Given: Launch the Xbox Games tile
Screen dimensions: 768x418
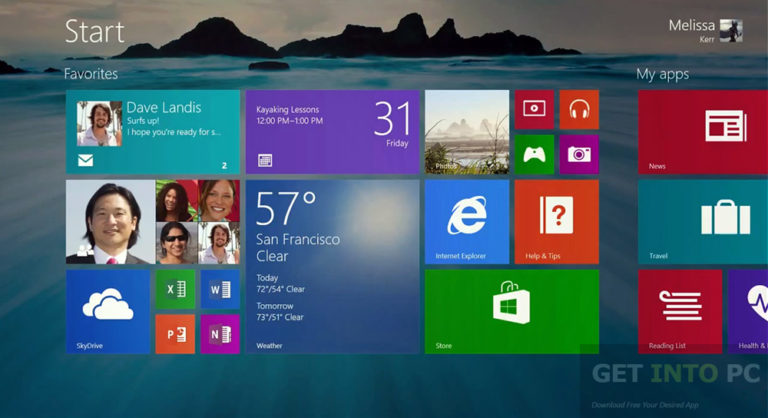Looking at the screenshot, I should [534, 154].
